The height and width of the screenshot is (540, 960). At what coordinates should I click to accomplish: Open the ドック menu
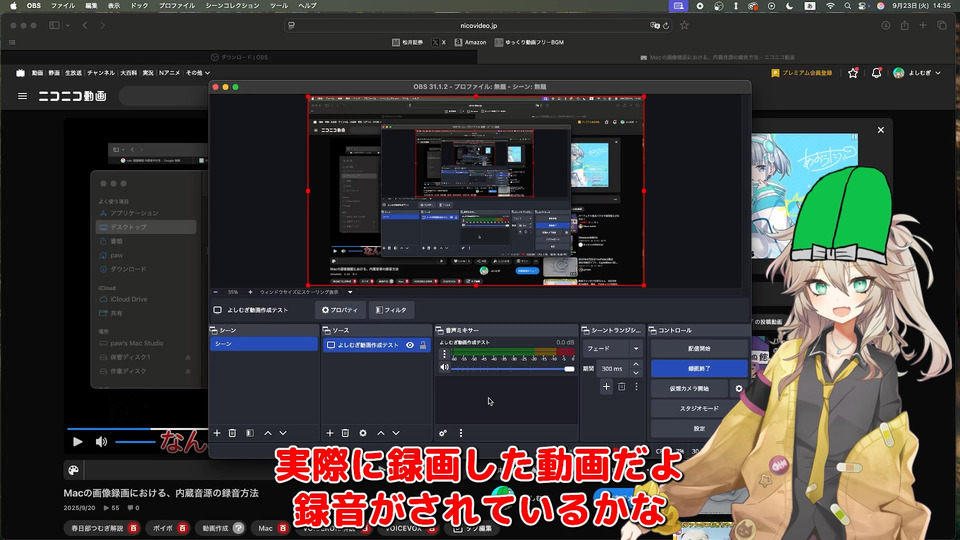point(140,6)
